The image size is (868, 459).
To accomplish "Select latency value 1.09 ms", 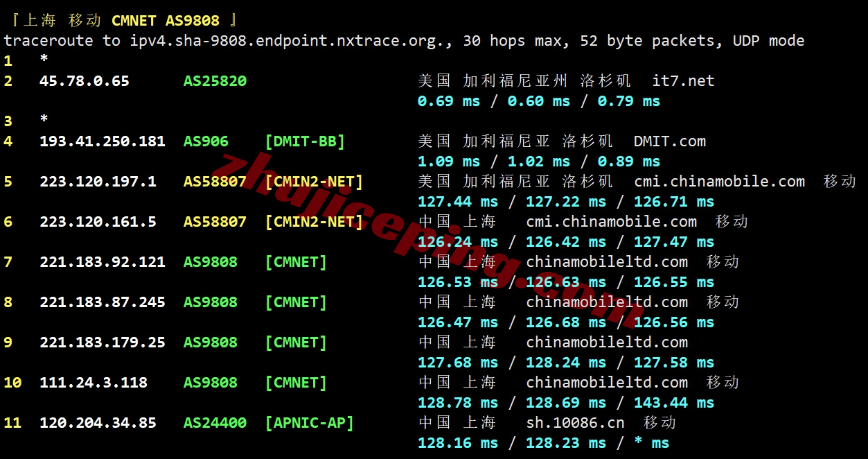I will pyautogui.click(x=449, y=162).
